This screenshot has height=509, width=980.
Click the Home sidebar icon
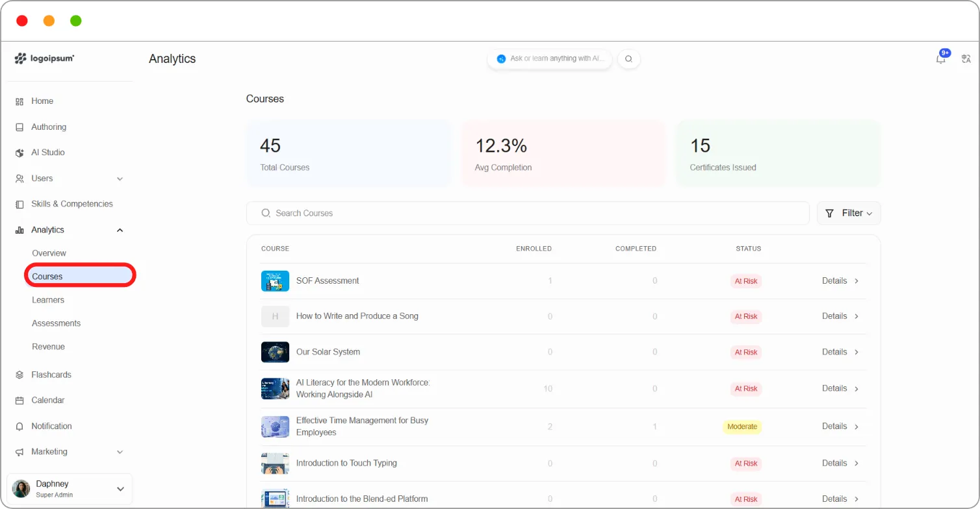click(x=19, y=101)
